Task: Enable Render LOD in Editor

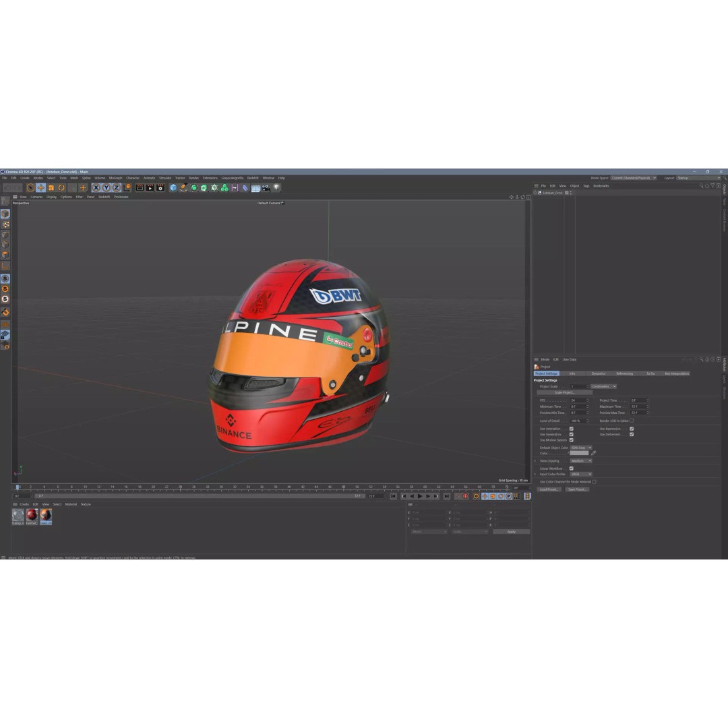Action: click(632, 421)
